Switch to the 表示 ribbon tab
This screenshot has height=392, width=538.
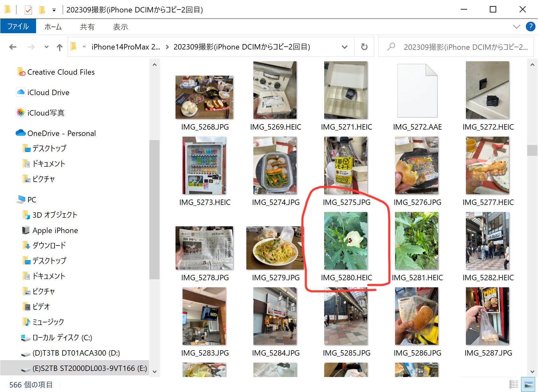coord(121,27)
